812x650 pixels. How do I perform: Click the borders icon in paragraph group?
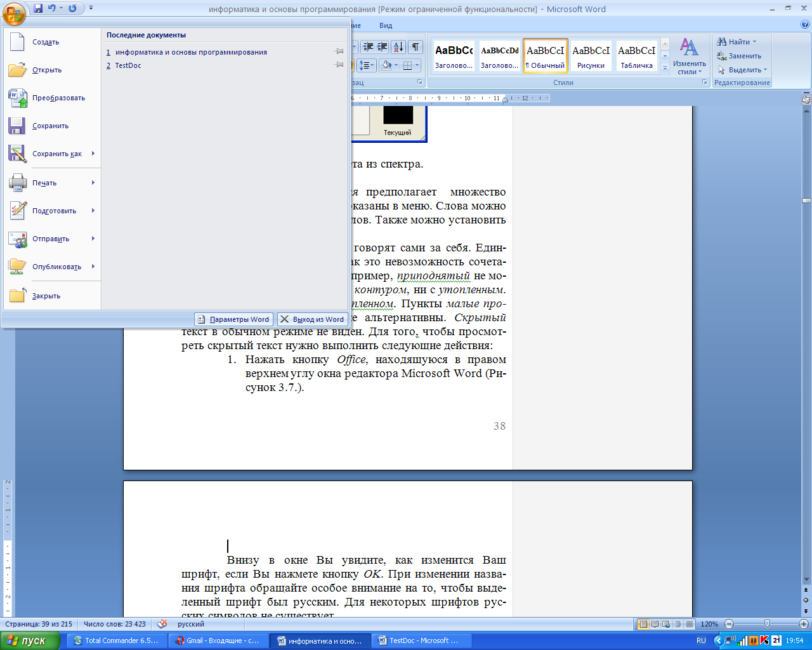point(407,65)
